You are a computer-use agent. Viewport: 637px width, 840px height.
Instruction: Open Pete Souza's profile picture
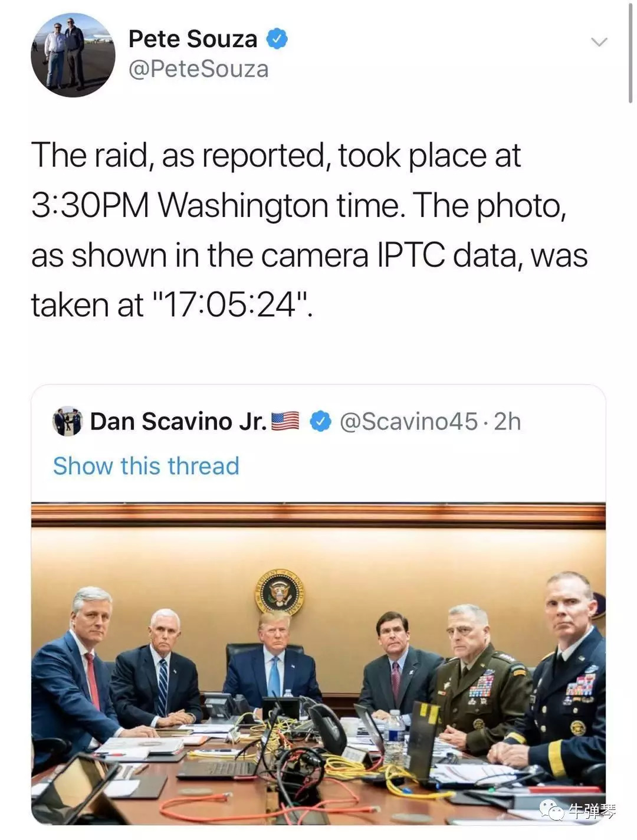tap(73, 55)
